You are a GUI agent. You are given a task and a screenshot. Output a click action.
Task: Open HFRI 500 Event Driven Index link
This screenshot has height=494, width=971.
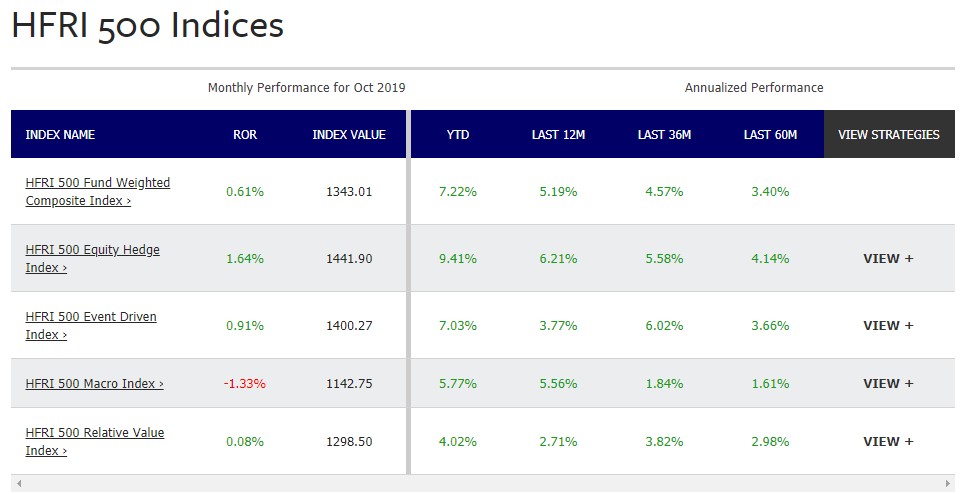pos(90,325)
